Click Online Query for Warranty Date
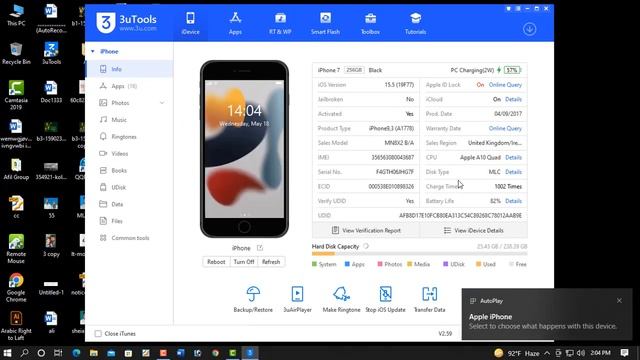Image resolution: width=640 pixels, height=360 pixels. 505,128
